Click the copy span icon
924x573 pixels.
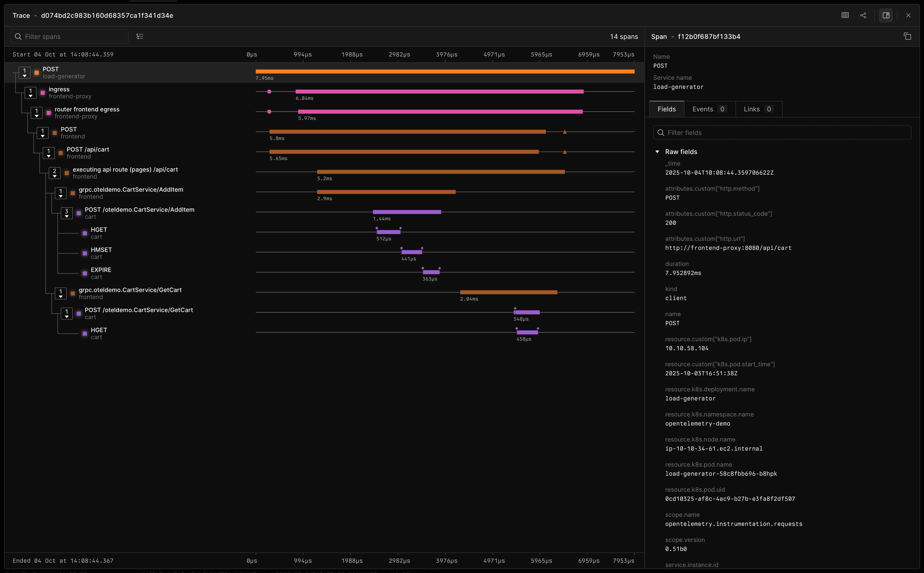[x=907, y=36]
